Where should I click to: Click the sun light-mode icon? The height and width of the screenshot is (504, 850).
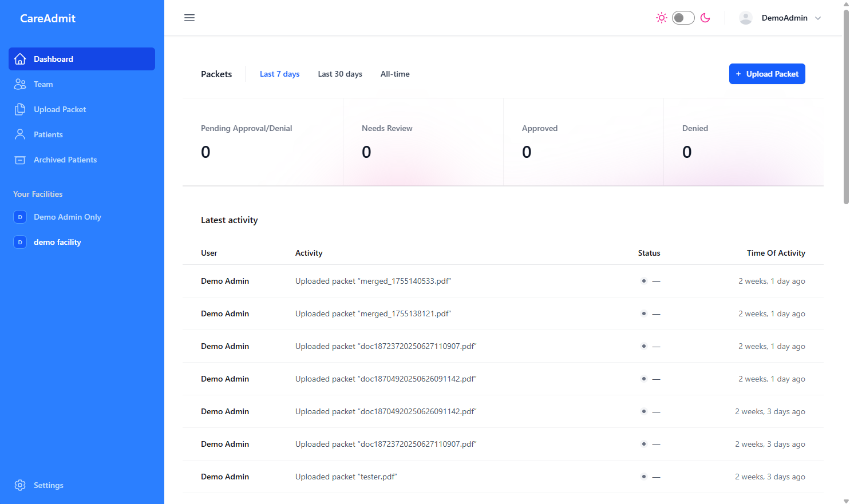662,18
